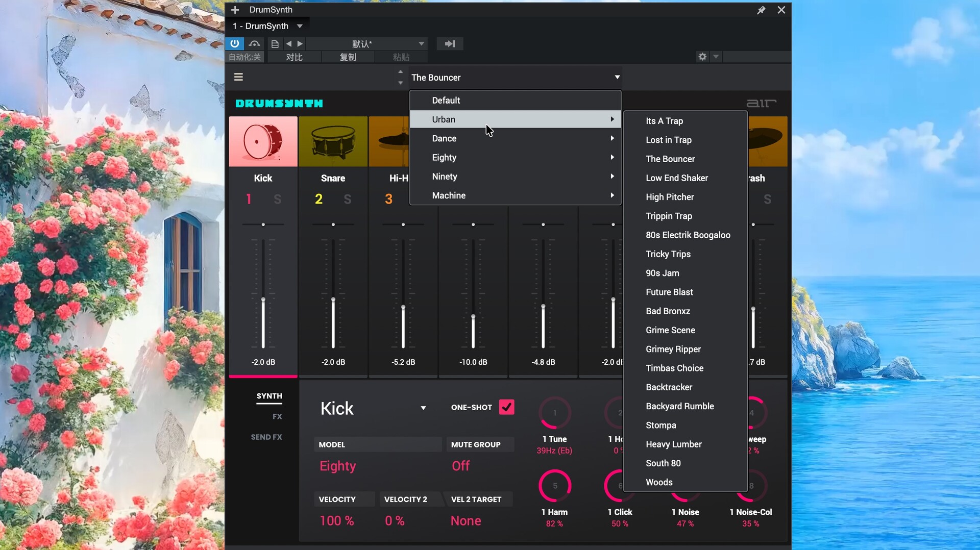Click the 复制 copy button
Image resolution: width=980 pixels, height=550 pixels.
(348, 57)
